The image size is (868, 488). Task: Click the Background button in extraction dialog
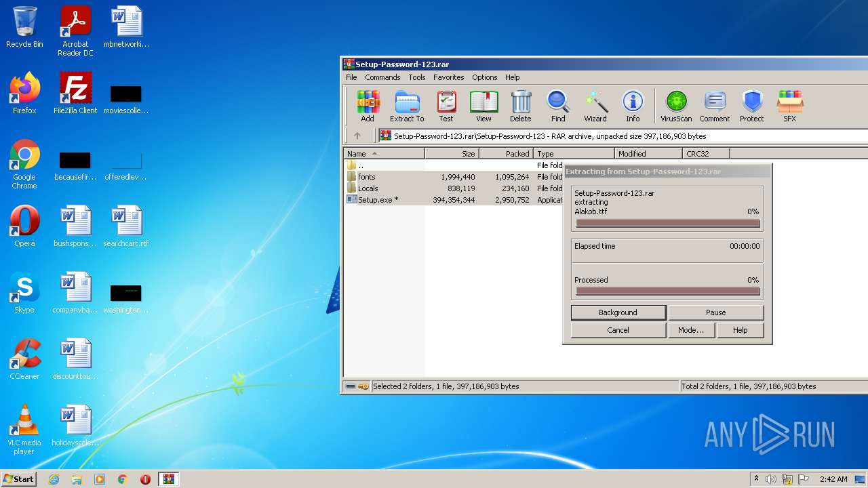coord(618,312)
